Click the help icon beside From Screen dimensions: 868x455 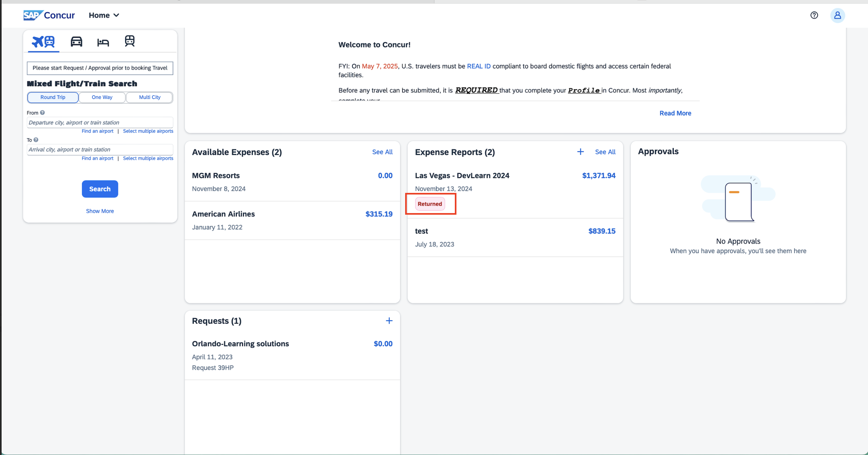(42, 113)
